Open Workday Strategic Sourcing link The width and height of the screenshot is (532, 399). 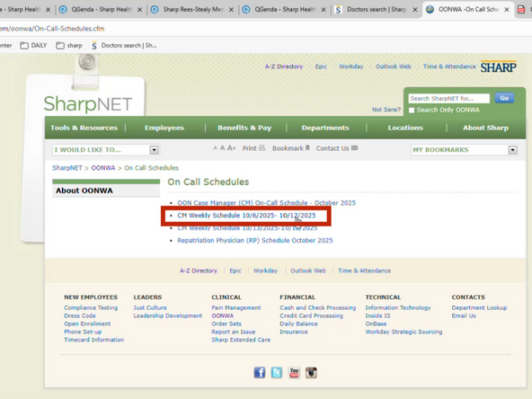point(403,332)
